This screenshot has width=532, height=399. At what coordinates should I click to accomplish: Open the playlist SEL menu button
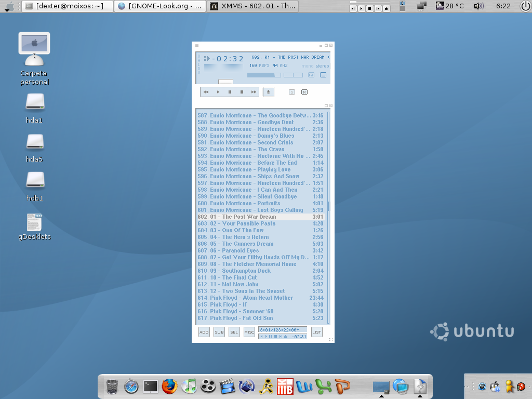(x=234, y=332)
